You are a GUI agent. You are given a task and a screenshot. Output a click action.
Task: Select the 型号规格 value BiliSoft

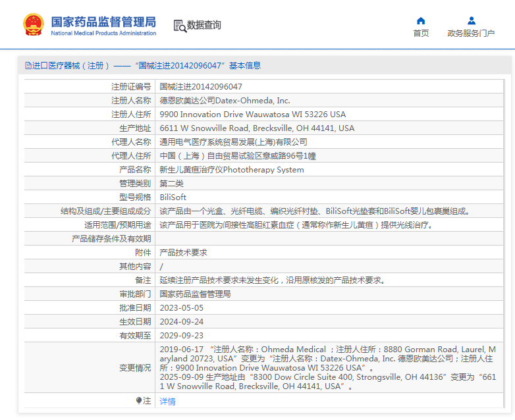pyautogui.click(x=173, y=197)
